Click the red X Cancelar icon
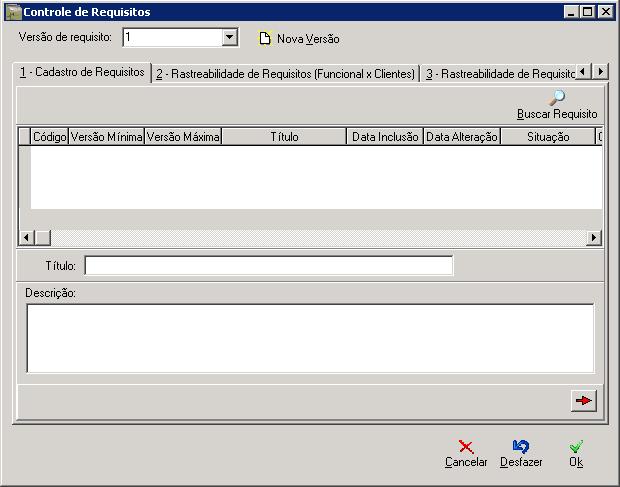The height and width of the screenshot is (487, 620). pos(466,447)
